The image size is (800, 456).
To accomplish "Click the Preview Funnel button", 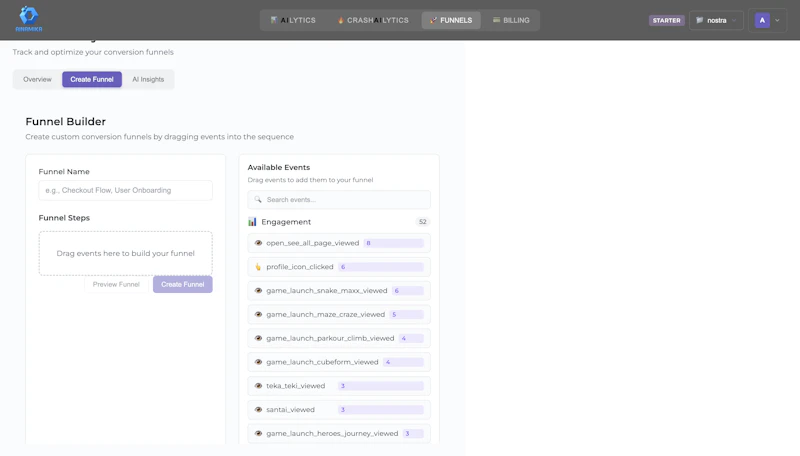I will click(116, 285).
